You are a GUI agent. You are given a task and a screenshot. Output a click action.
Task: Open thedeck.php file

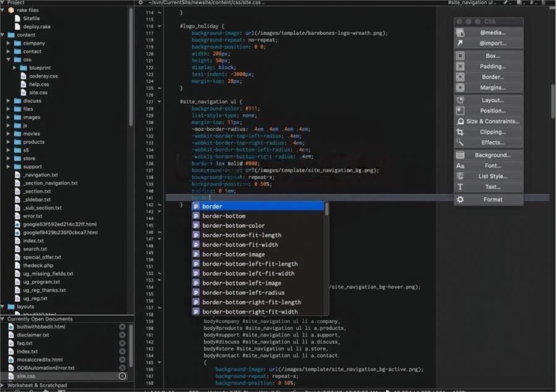tap(38, 265)
